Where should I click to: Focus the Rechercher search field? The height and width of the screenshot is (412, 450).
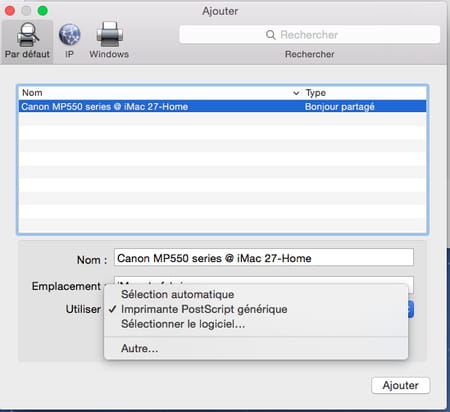click(309, 35)
